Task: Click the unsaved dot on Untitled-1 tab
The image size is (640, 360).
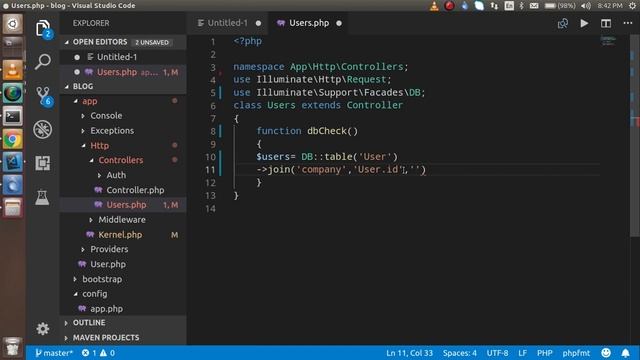Action: coord(258,23)
